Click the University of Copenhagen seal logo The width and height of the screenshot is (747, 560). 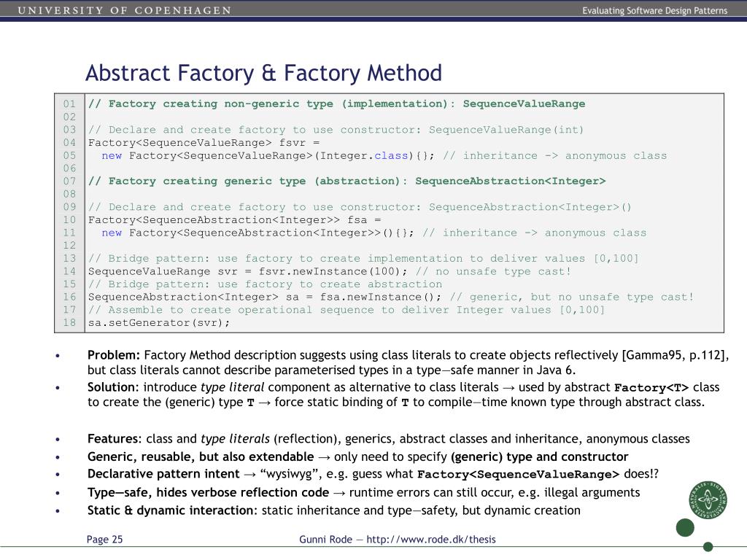(708, 499)
